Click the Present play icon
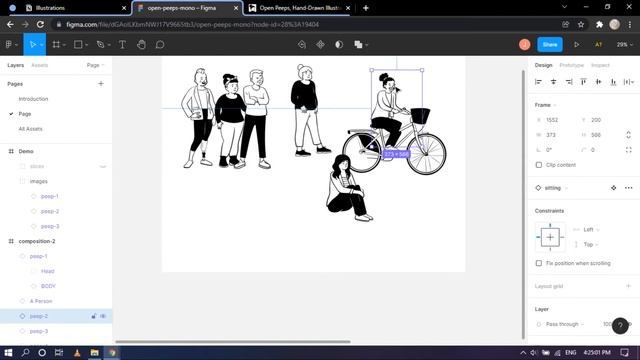This screenshot has height=360, width=640. (576, 44)
